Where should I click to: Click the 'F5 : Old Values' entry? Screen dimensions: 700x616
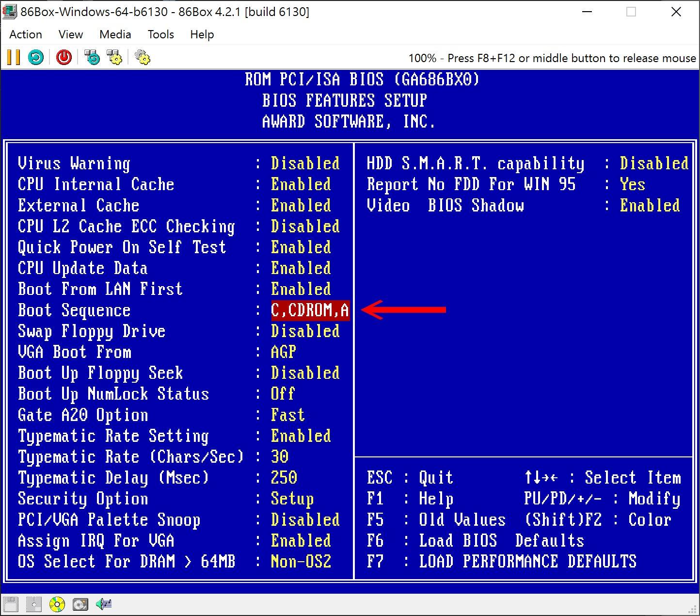[436, 519]
